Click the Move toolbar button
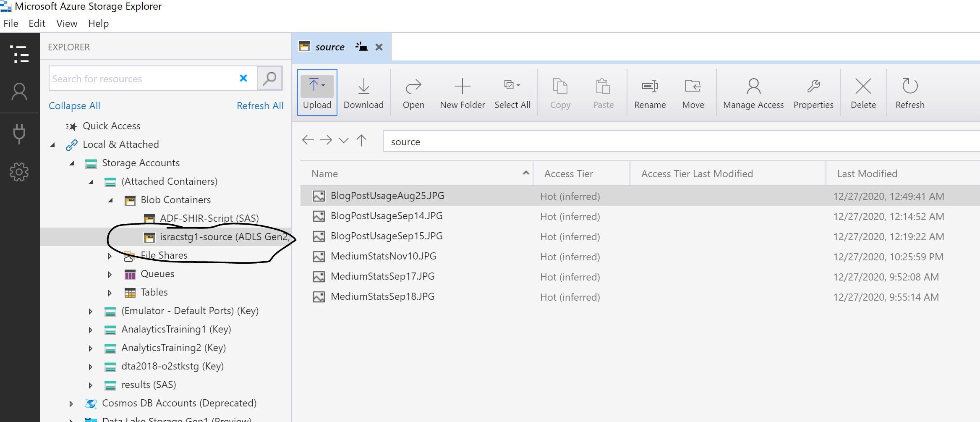The image size is (980, 422). [693, 92]
